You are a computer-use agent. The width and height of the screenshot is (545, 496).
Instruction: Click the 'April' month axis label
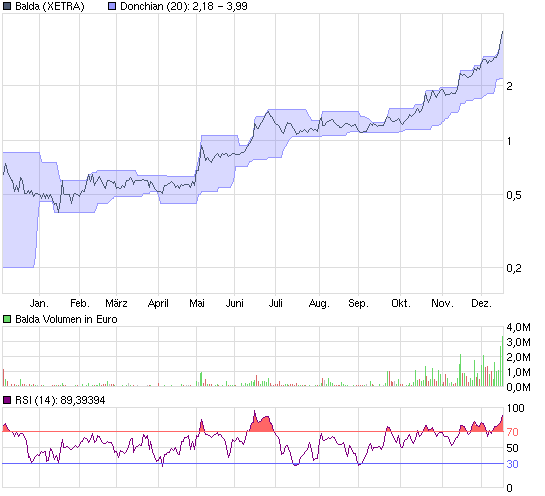coord(158,303)
